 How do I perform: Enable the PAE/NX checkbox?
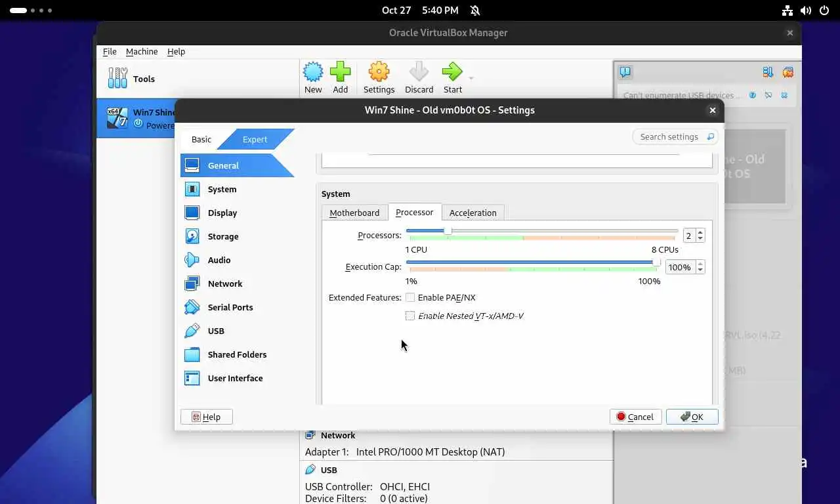[410, 297]
